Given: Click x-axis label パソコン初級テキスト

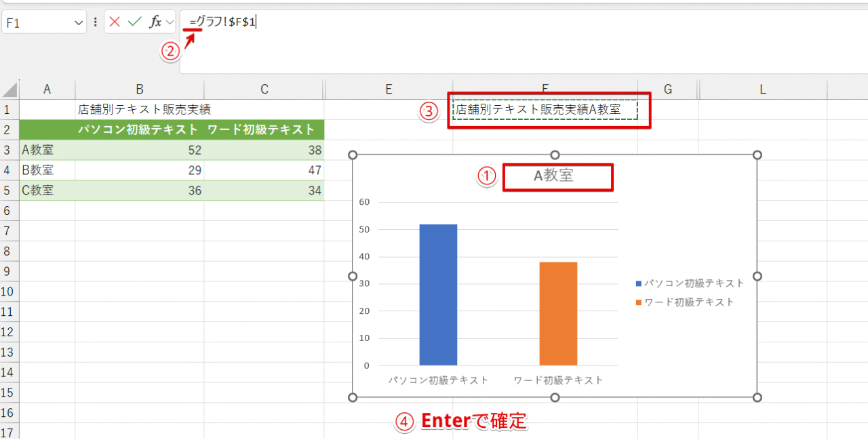Looking at the screenshot, I should [438, 380].
